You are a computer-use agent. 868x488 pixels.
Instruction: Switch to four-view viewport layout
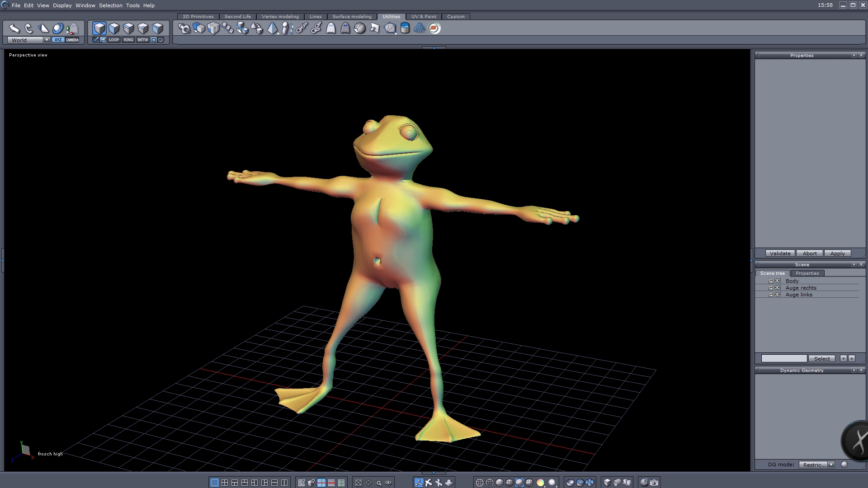(225, 483)
